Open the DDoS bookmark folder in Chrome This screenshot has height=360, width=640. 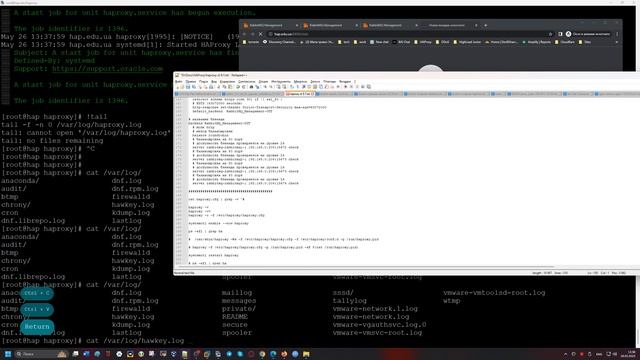442,42
